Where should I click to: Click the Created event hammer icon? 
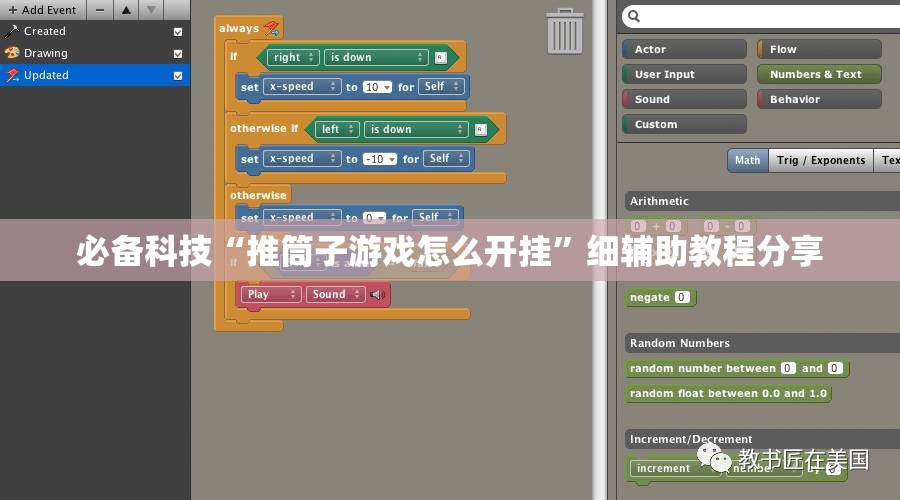point(11,31)
